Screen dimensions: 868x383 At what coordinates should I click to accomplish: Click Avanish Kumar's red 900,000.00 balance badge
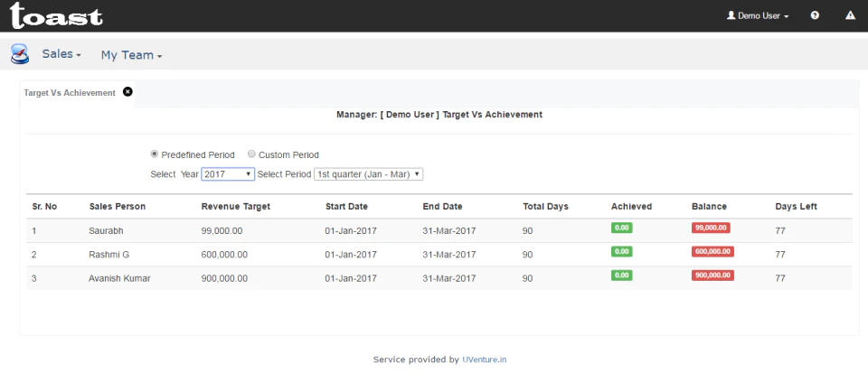click(712, 276)
